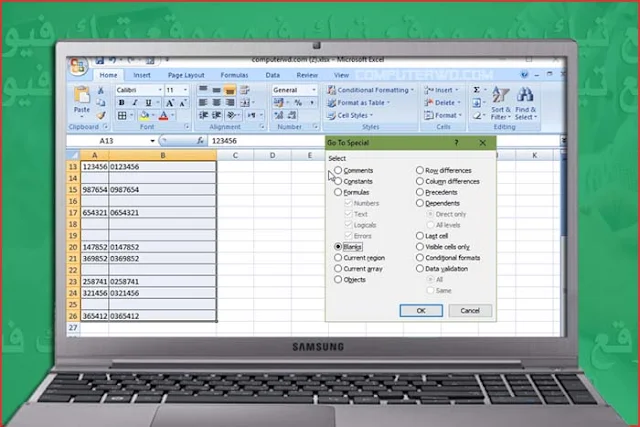This screenshot has height=427, width=640.
Task: Open the font name Calibri dropdown
Action: [160, 90]
